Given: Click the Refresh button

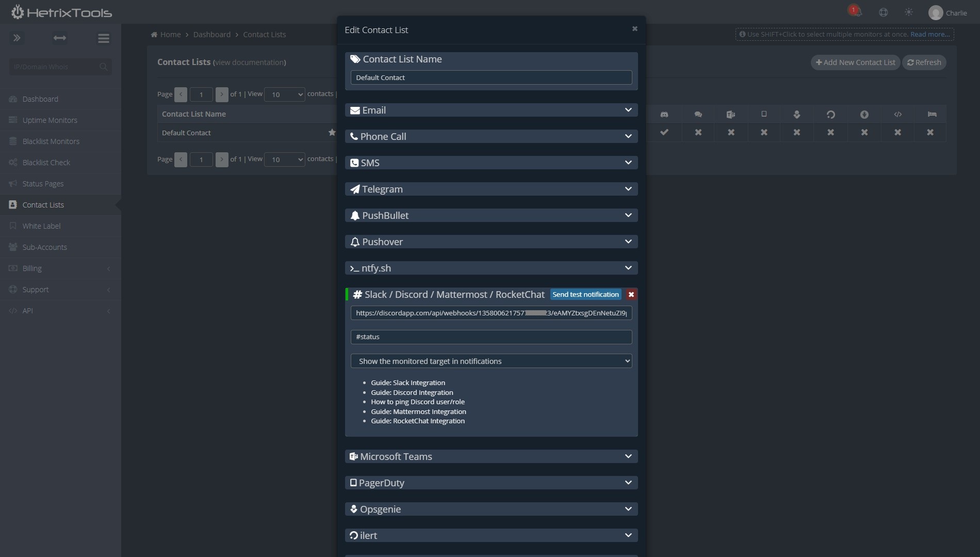Looking at the screenshot, I should coord(924,62).
